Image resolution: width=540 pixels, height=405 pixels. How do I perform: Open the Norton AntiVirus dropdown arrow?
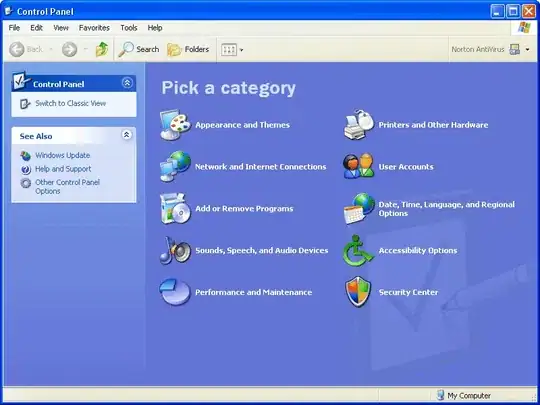(527, 50)
